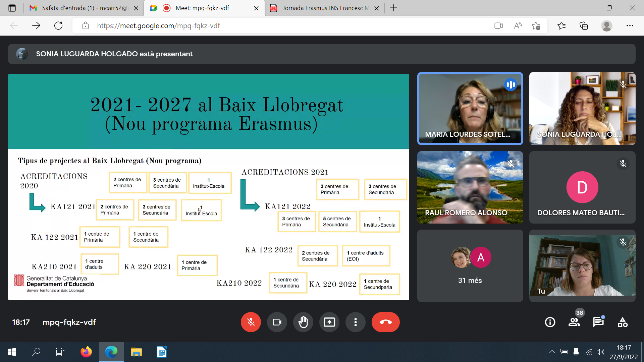Open the activities panel icon
Screen dimensions: 644x362
[622, 322]
